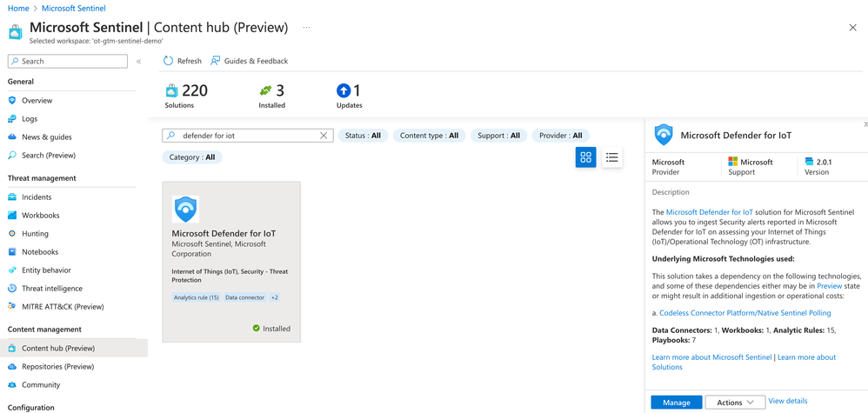868x413 pixels.
Task: Select the Microsoft Defender for IoT card
Action: click(x=231, y=262)
